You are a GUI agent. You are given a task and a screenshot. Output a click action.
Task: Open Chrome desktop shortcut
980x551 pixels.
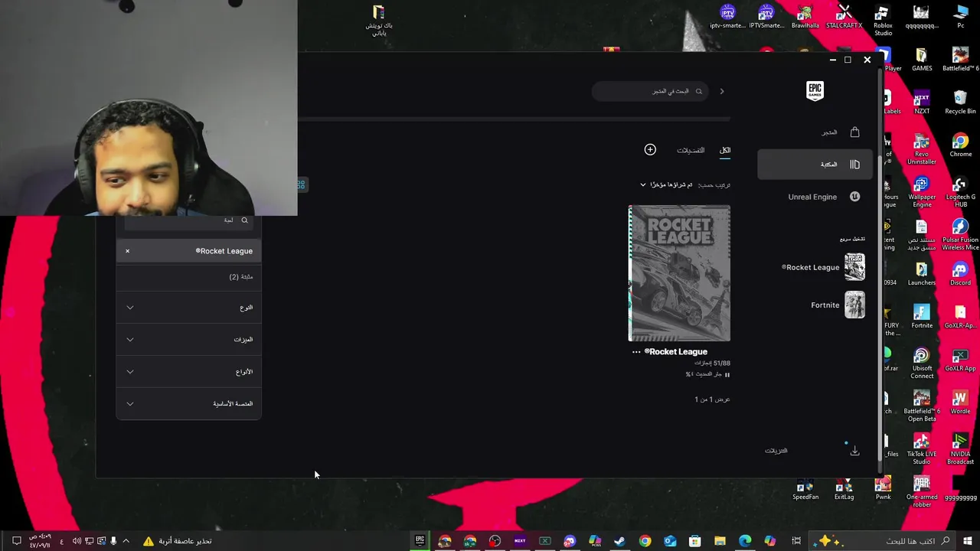click(x=960, y=145)
